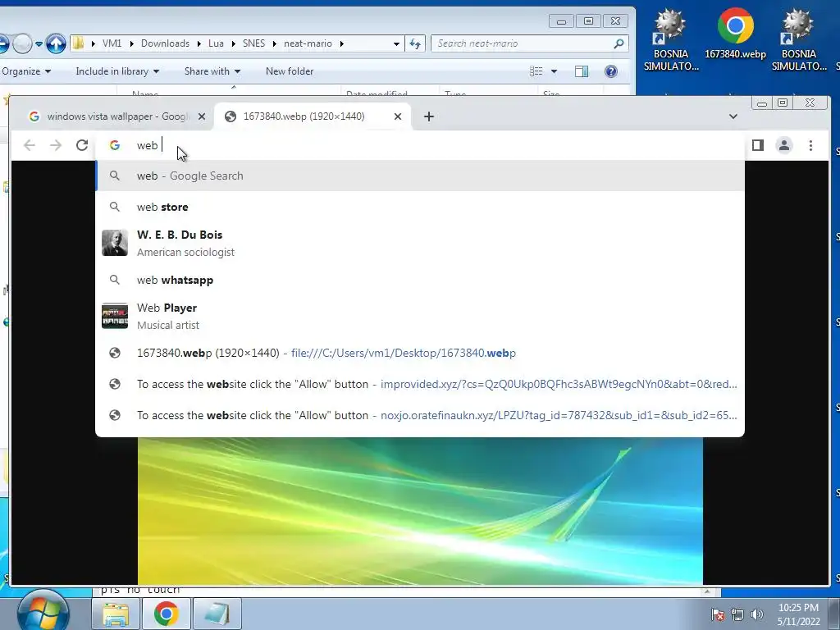
Task: Click W. E. B. Du Bois portrait thumbnail
Action: (115, 243)
